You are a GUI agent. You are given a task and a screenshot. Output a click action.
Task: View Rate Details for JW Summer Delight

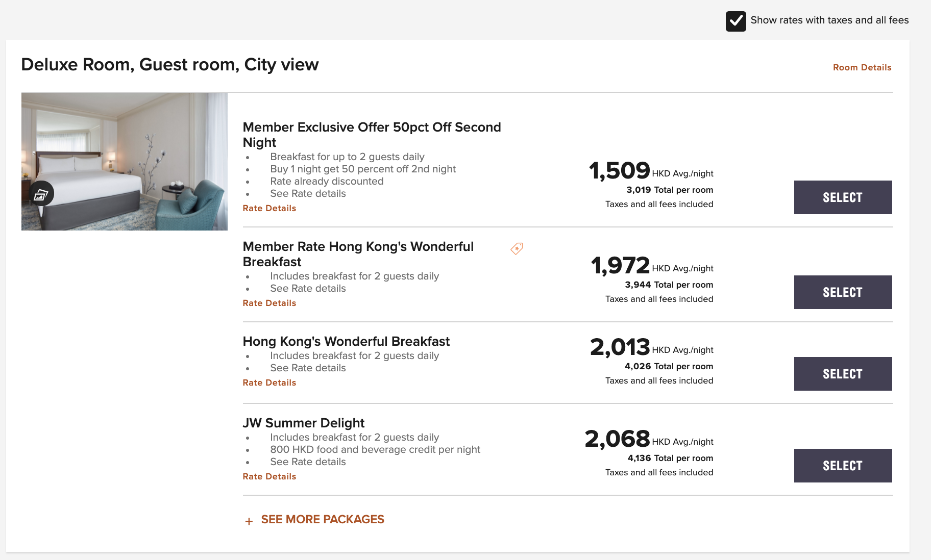coord(269,476)
